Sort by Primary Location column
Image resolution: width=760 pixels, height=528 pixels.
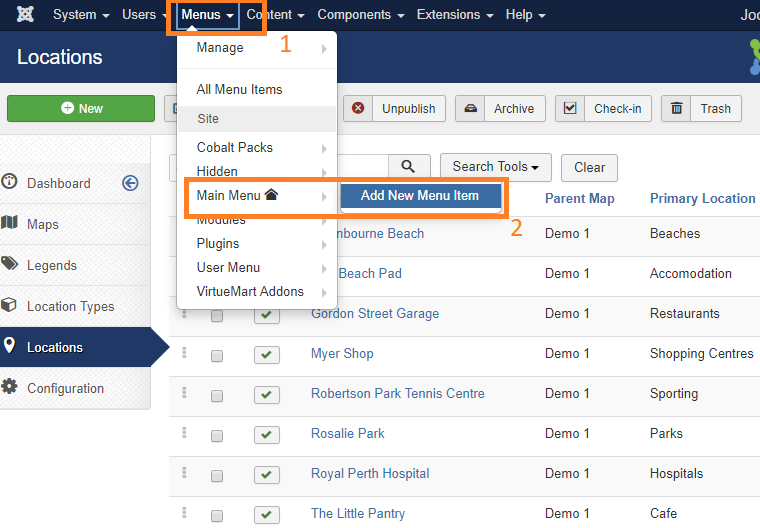703,198
